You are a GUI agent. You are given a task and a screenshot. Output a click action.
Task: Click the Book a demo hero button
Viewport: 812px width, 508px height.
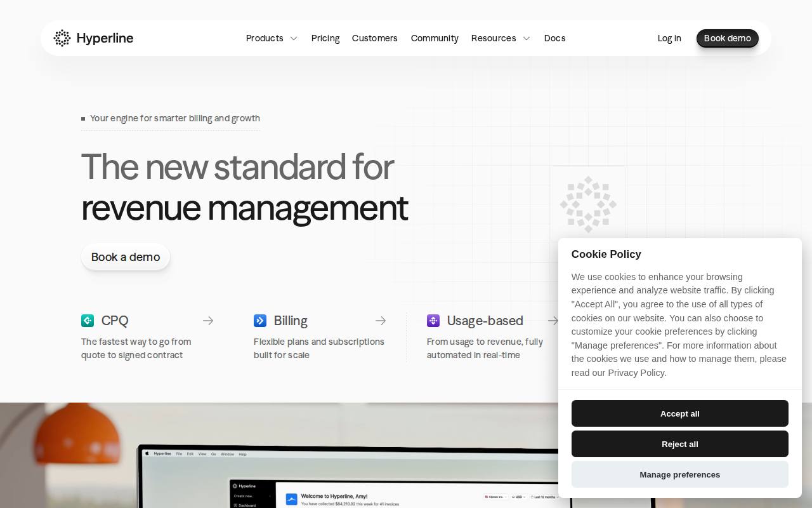point(126,257)
